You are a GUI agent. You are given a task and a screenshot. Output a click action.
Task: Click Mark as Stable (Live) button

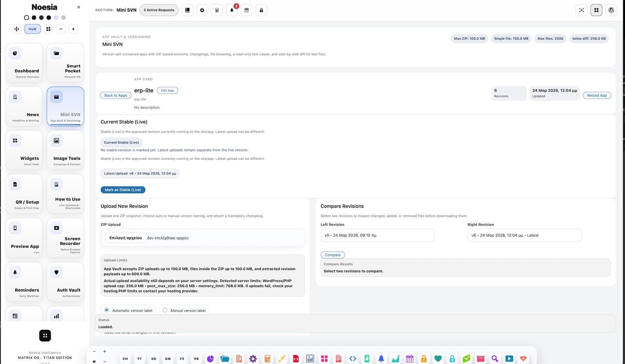[x=123, y=190]
